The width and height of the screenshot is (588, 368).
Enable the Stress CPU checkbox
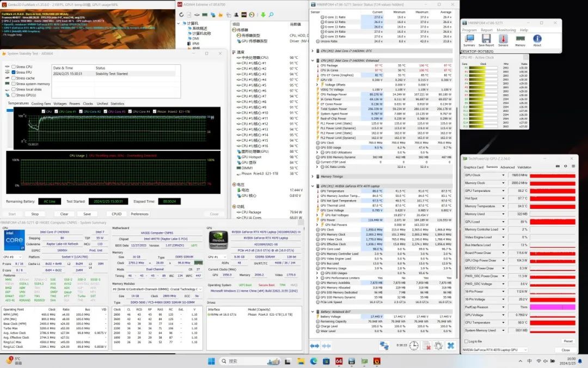13,67
